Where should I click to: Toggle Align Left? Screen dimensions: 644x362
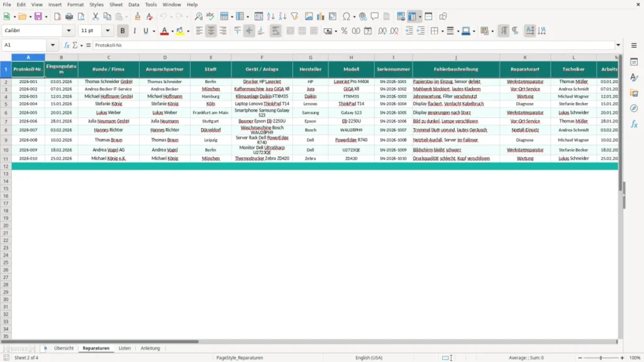(x=199, y=31)
